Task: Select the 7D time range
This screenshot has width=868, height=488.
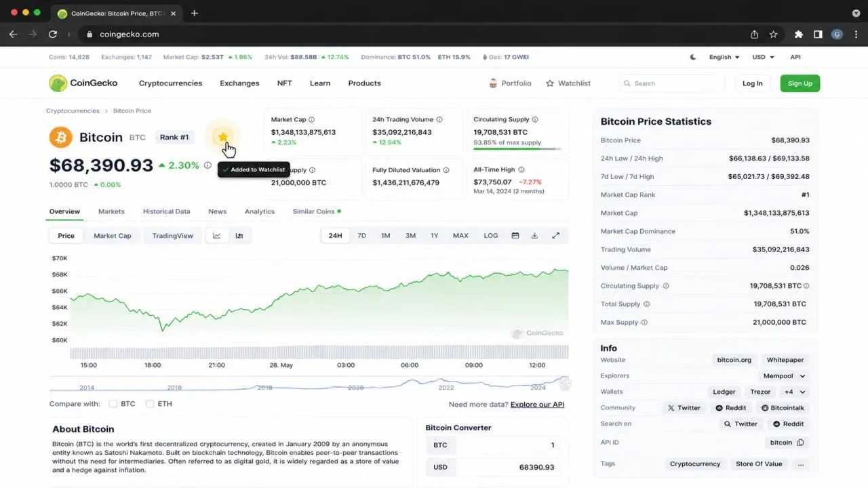Action: 362,236
